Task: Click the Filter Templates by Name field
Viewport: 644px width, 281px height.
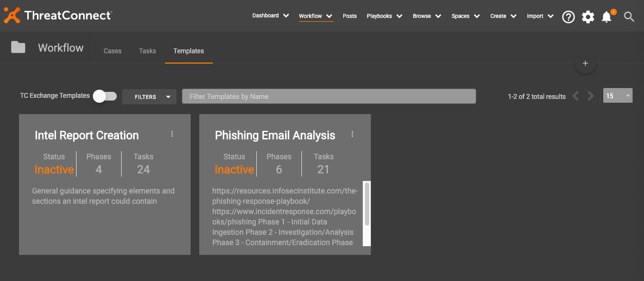Action: pyautogui.click(x=329, y=96)
